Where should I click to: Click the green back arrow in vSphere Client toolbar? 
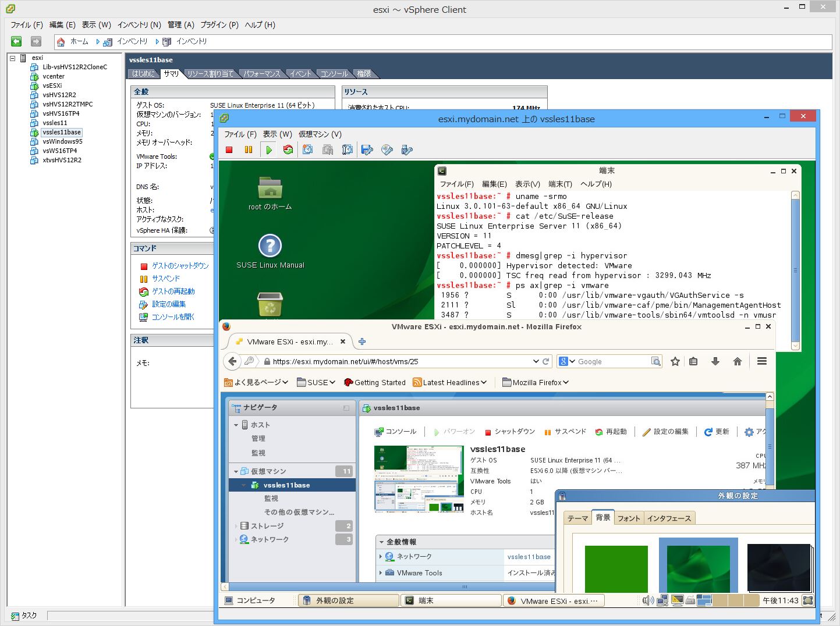(16, 41)
